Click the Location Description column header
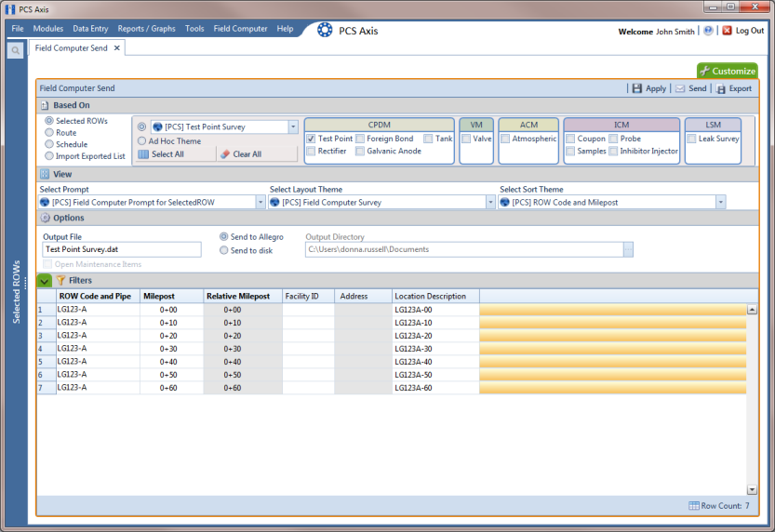The height and width of the screenshot is (532, 775). pyautogui.click(x=435, y=296)
